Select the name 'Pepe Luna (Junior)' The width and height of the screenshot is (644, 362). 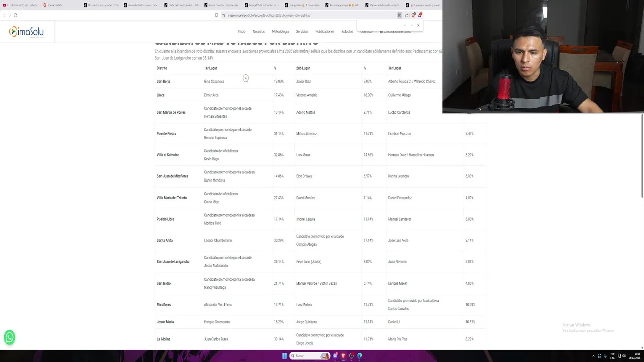309,262
